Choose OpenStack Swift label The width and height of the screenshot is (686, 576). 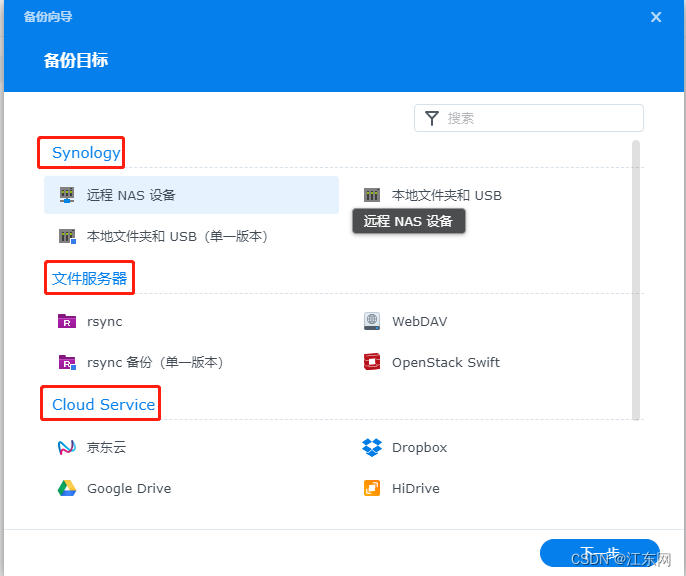(446, 363)
